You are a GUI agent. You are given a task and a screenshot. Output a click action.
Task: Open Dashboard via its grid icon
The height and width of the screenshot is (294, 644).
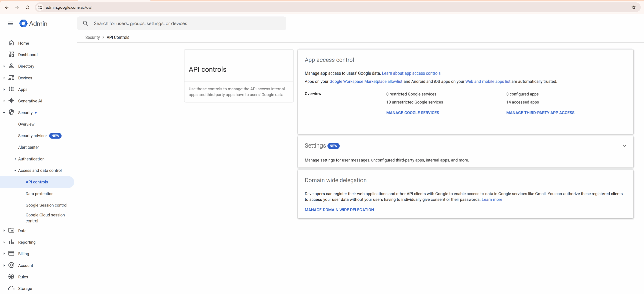click(11, 55)
